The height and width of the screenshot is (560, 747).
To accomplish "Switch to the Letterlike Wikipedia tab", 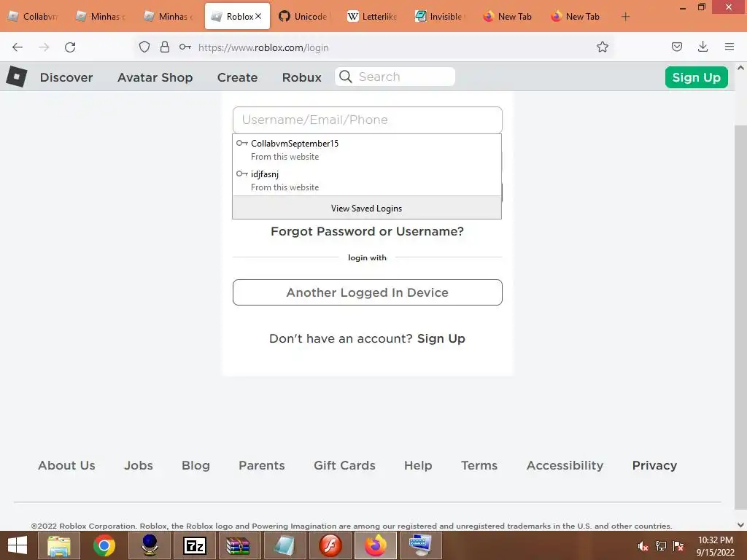I will point(373,17).
